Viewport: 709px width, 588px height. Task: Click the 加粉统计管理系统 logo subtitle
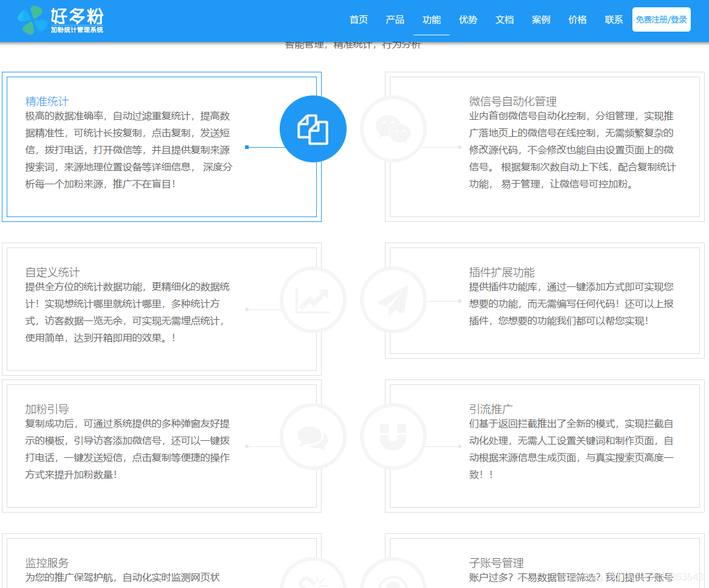[x=77, y=30]
